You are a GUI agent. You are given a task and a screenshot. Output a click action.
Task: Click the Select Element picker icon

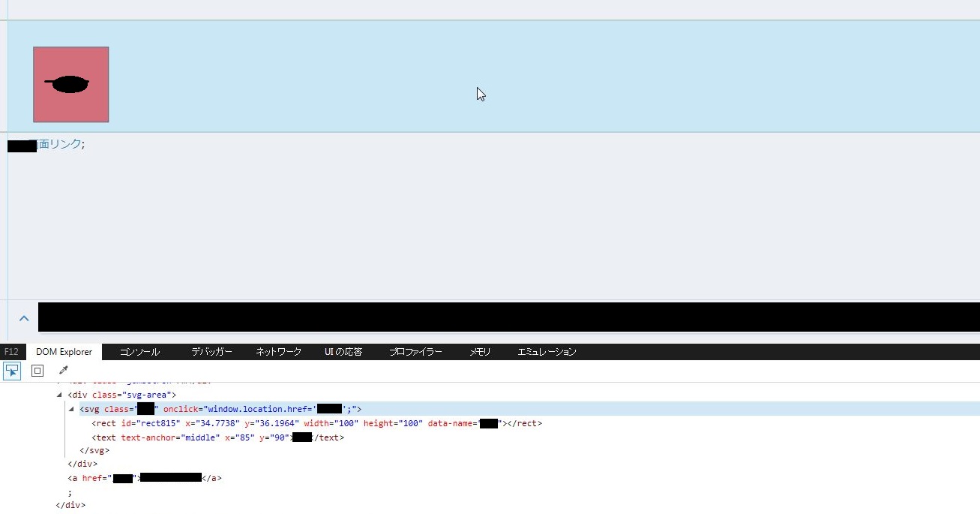12,370
